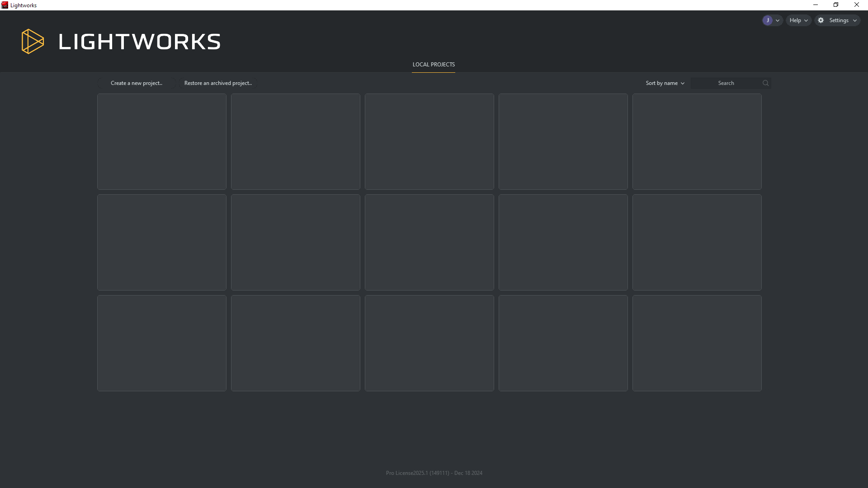Click the search magnifier icon
The height and width of the screenshot is (488, 868).
(766, 83)
